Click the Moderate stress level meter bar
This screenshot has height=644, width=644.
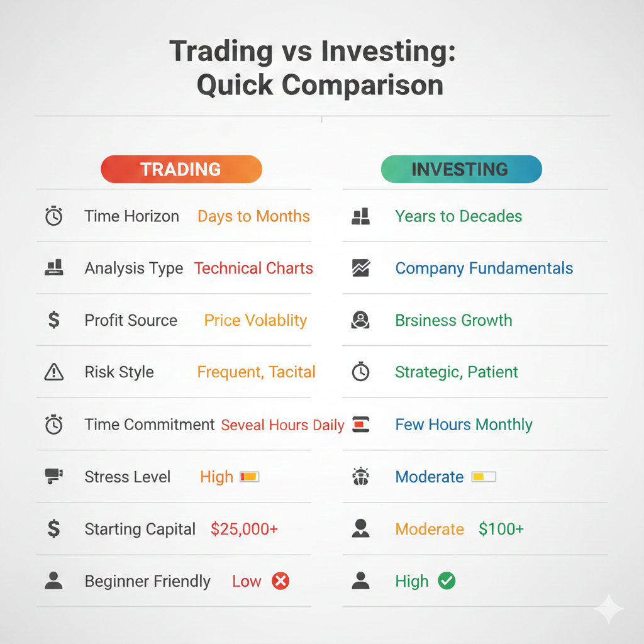(x=484, y=477)
